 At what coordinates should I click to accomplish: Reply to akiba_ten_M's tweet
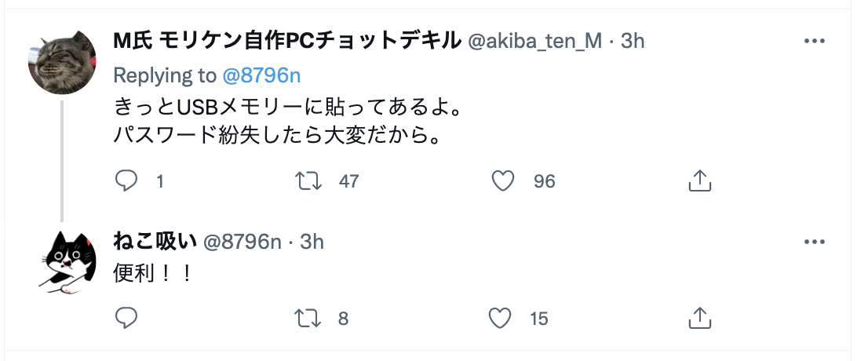(x=127, y=181)
